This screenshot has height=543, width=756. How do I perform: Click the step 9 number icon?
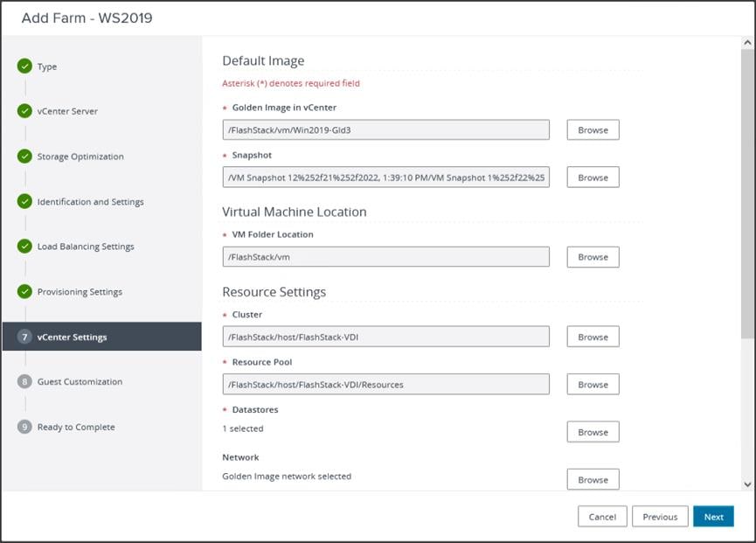point(24,427)
